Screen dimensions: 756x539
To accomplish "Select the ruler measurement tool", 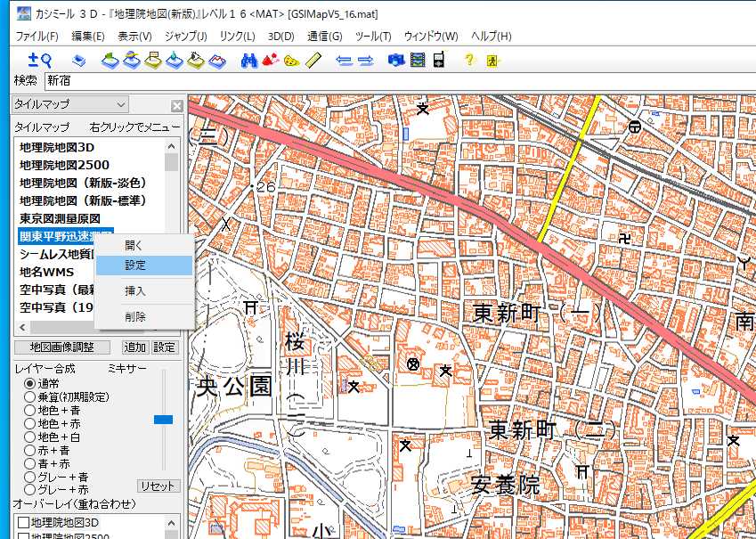I will tap(313, 61).
